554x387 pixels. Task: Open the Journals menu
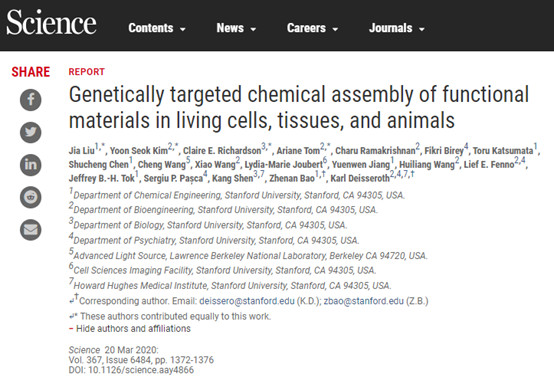click(396, 28)
